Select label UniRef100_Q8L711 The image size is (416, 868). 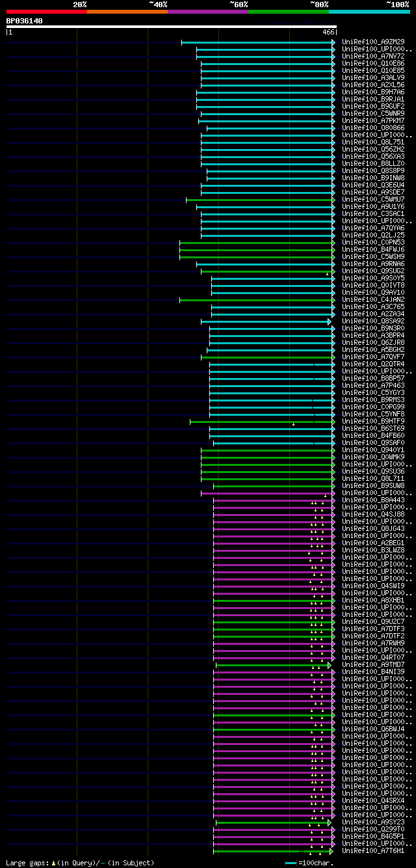tap(373, 479)
